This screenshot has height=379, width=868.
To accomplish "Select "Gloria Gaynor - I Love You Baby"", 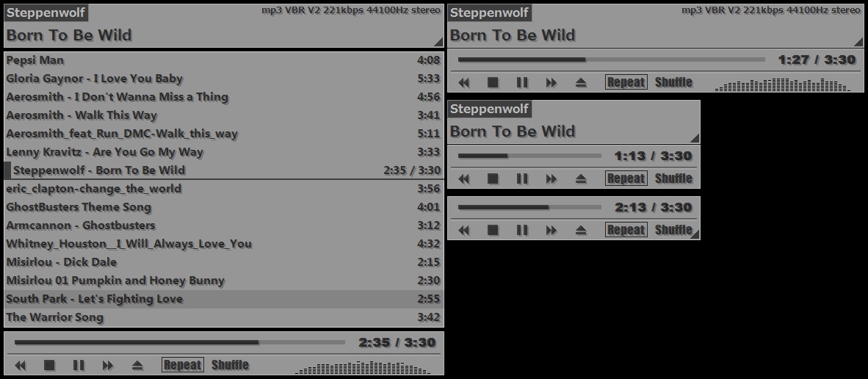I will point(224,79).
